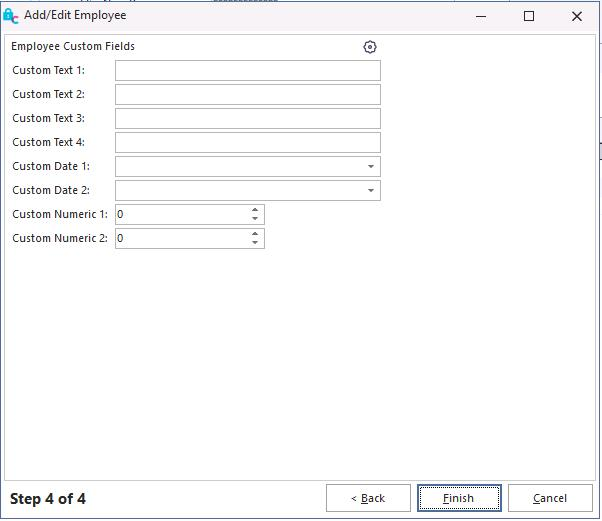Screen dimensions: 602x521
Task: Maximize the Add/Edit Employee window
Action: pyautogui.click(x=529, y=16)
